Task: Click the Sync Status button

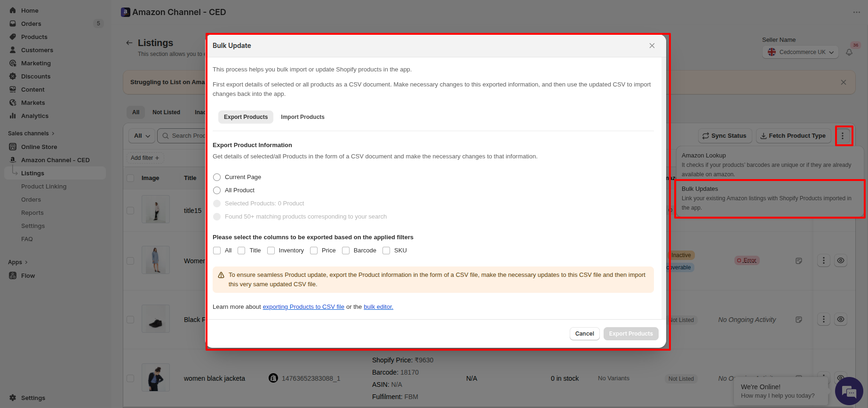Action: pyautogui.click(x=725, y=136)
